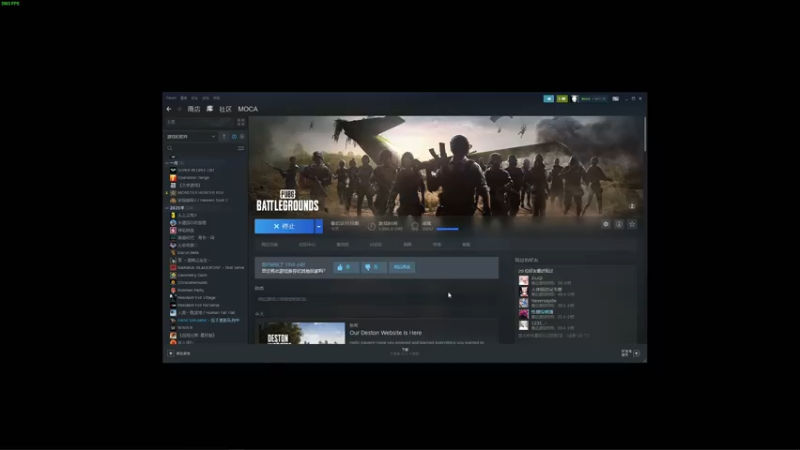Toggle the ready-to-play filter icon
The width and height of the screenshot is (800, 450).
(x=242, y=137)
